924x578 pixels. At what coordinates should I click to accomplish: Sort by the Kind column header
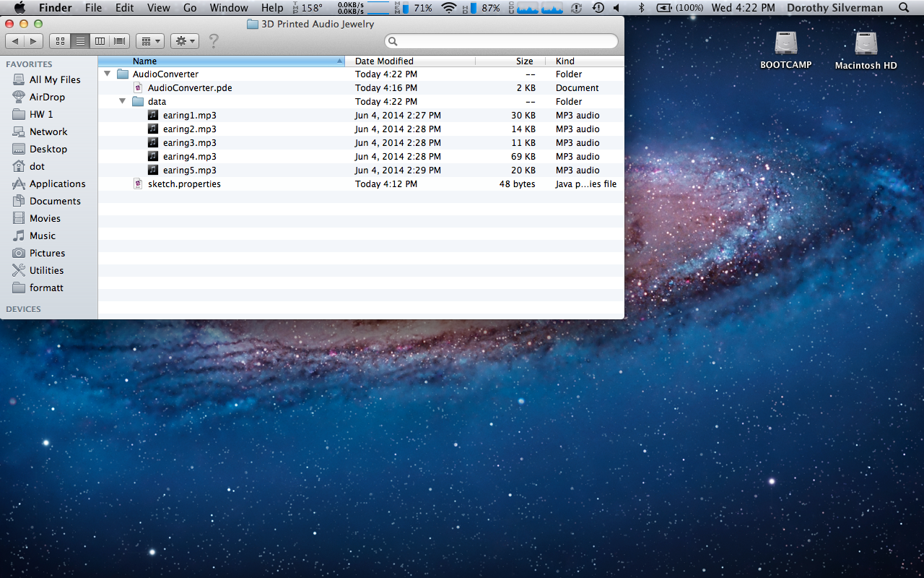[585, 61]
